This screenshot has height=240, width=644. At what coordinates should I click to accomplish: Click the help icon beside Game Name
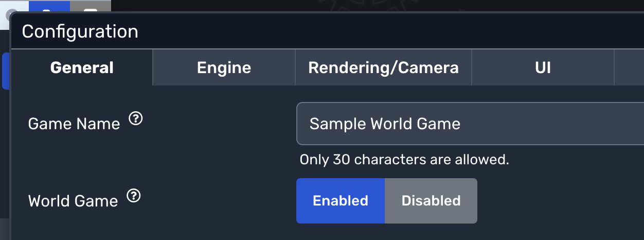pos(135,119)
